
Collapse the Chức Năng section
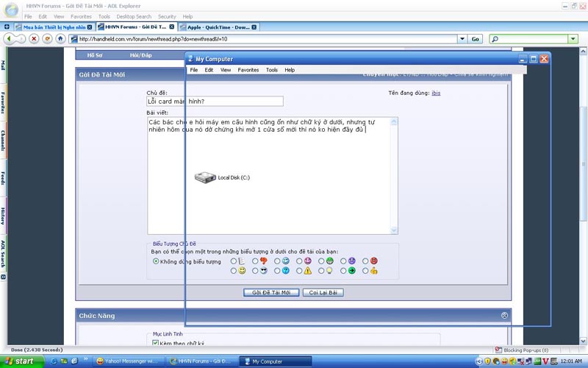(504, 315)
